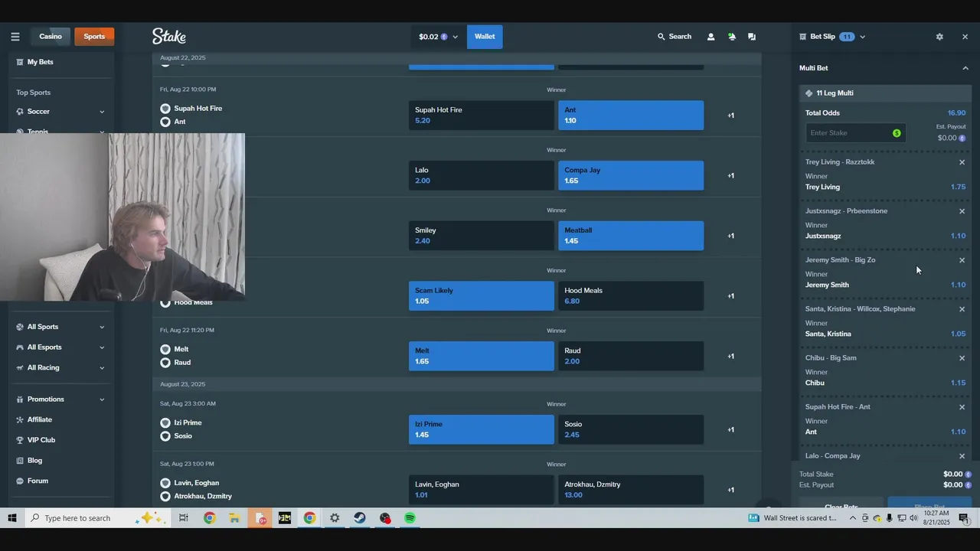Remove Santa, Kristina - Willcox, Stephanie leg

click(x=962, y=309)
